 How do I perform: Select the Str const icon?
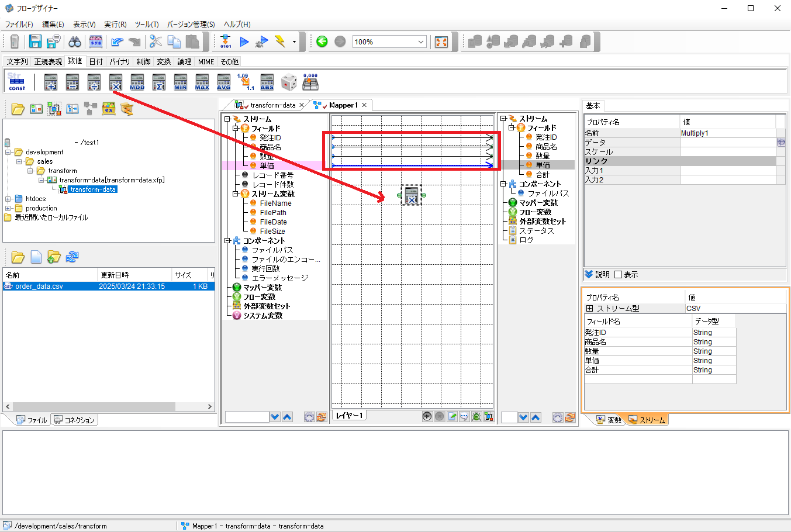pos(17,82)
